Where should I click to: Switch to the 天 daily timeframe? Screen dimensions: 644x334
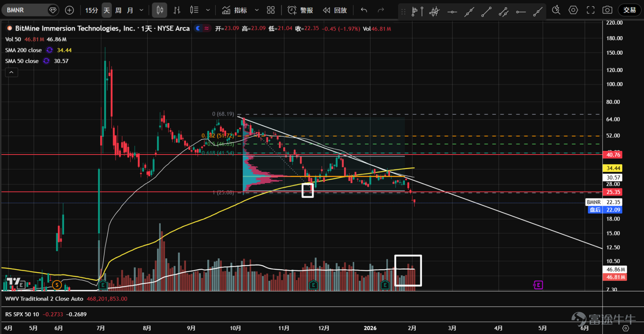(x=107, y=10)
